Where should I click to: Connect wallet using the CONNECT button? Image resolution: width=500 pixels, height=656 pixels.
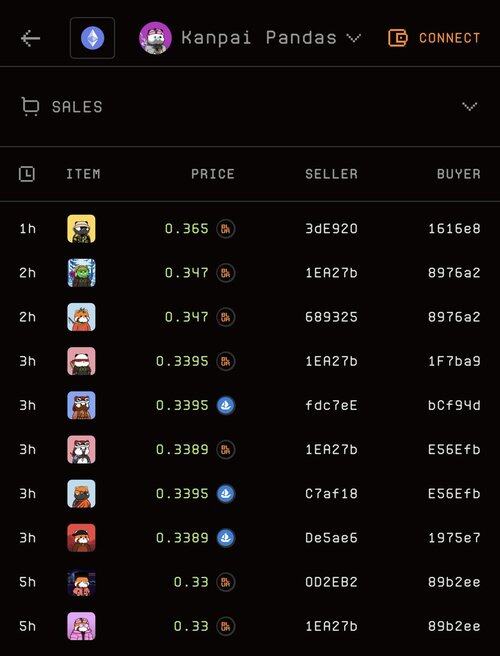(434, 38)
